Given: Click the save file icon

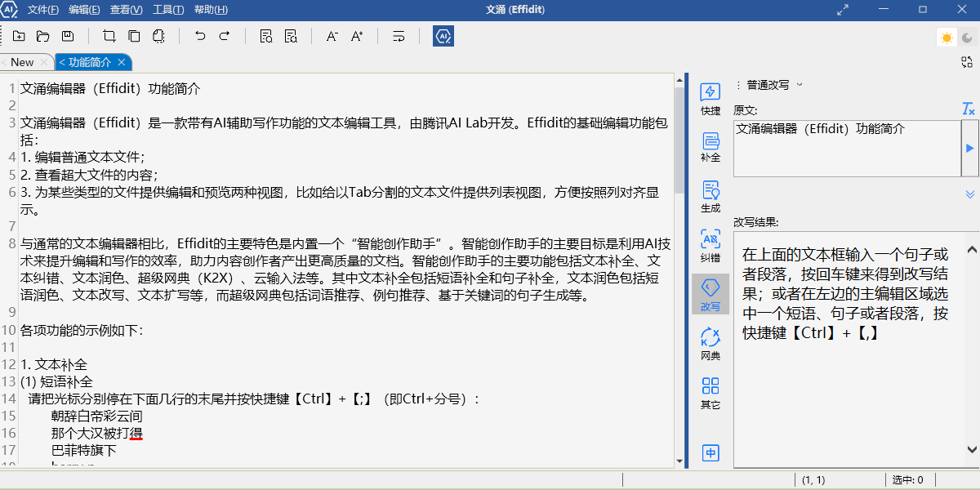Looking at the screenshot, I should [69, 36].
